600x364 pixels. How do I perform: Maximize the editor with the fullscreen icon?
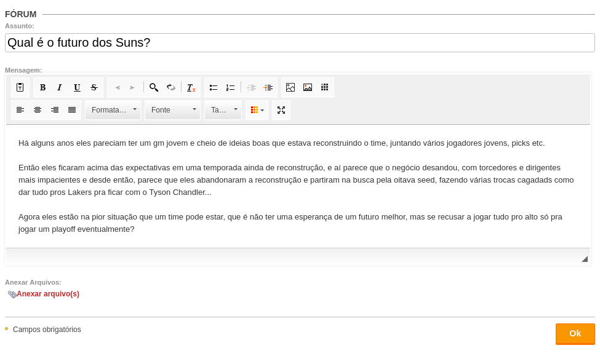click(x=281, y=110)
